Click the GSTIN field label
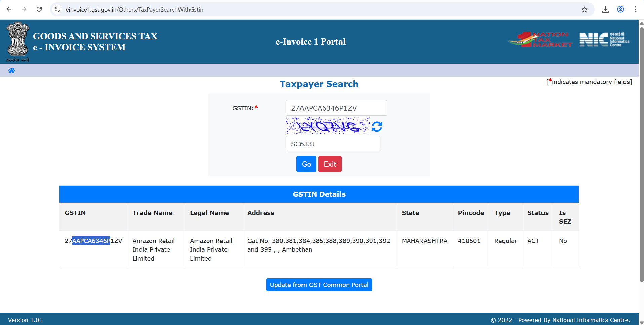Image resolution: width=644 pixels, height=325 pixels. [x=245, y=108]
